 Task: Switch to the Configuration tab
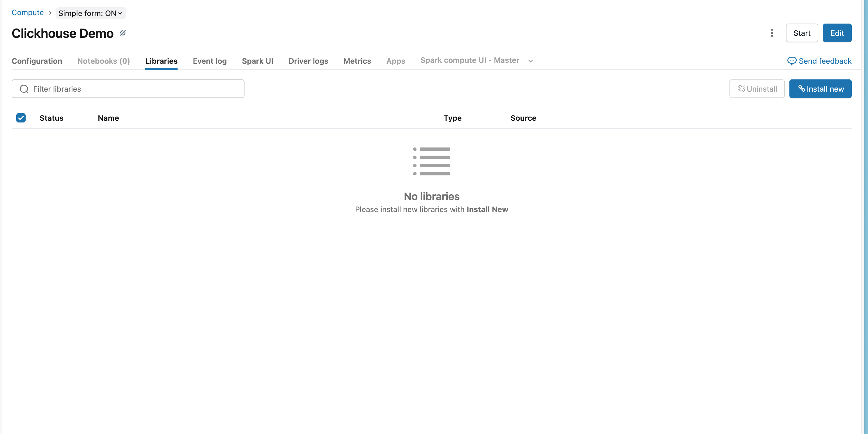tap(37, 61)
